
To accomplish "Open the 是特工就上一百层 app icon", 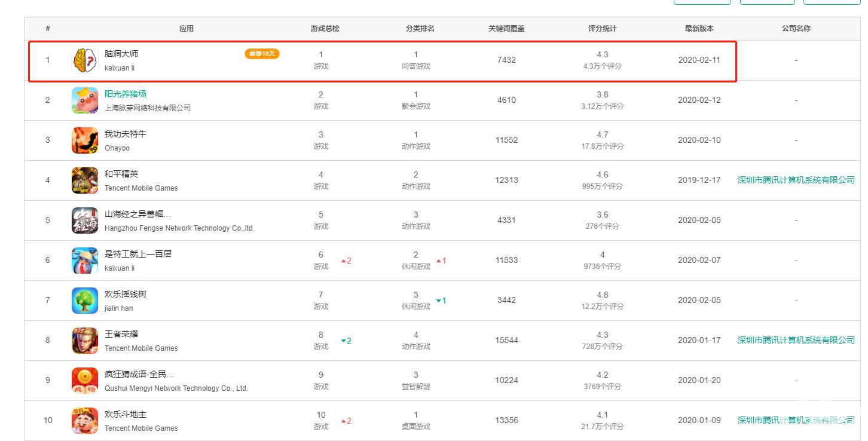I will coord(85,261).
